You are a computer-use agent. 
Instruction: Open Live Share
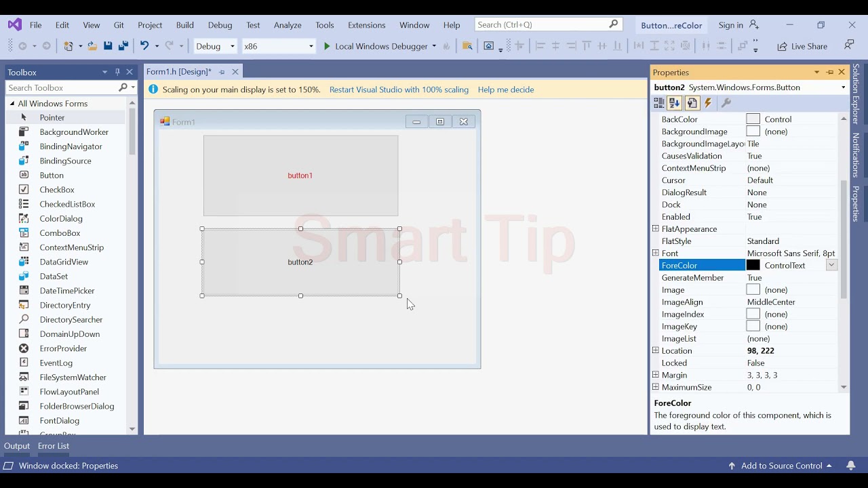coord(802,46)
